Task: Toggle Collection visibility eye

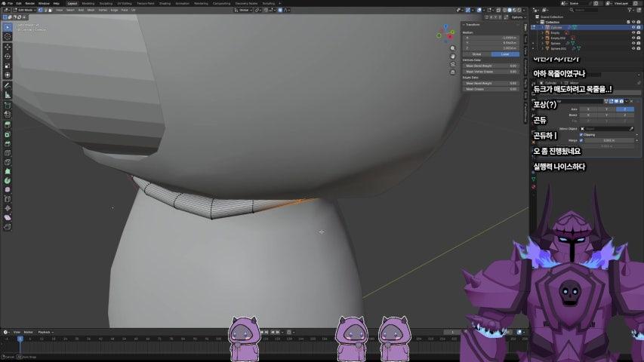Action: coord(633,22)
